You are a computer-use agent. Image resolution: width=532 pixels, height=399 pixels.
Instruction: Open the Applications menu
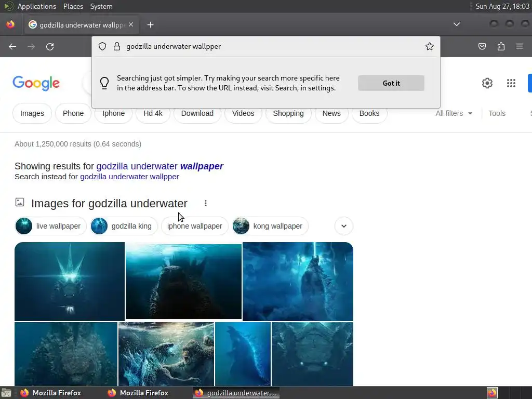[x=37, y=6]
